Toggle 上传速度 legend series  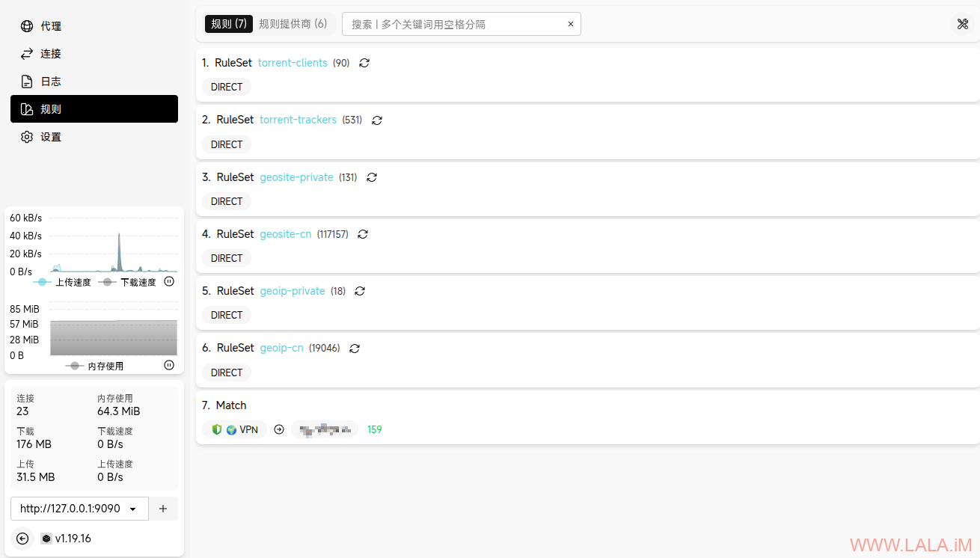pos(63,282)
